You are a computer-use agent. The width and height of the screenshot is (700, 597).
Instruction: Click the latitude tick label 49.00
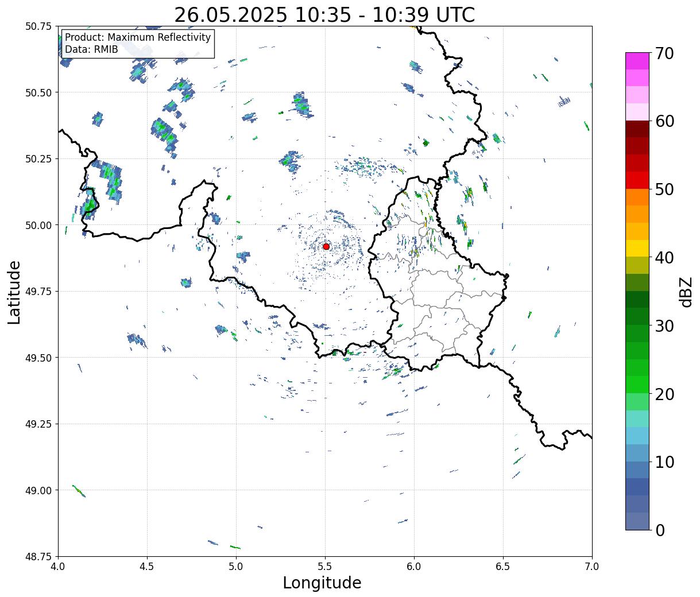38,490
